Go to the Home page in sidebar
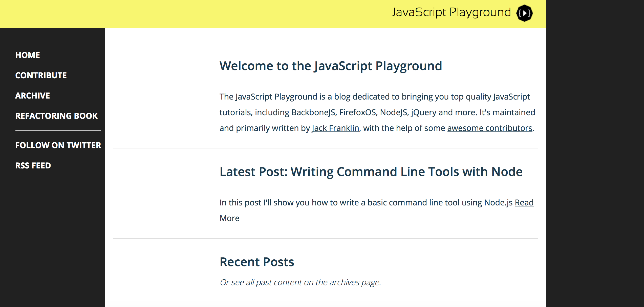Image resolution: width=644 pixels, height=307 pixels. [x=28, y=55]
